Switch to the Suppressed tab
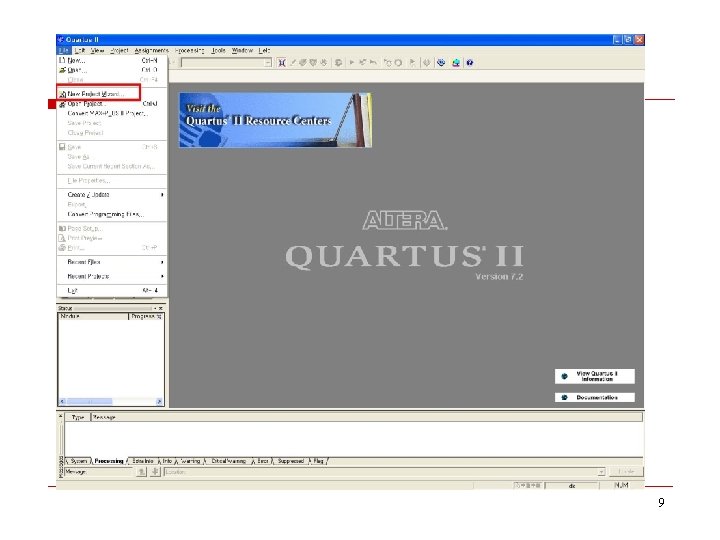720x540 pixels. click(x=291, y=461)
